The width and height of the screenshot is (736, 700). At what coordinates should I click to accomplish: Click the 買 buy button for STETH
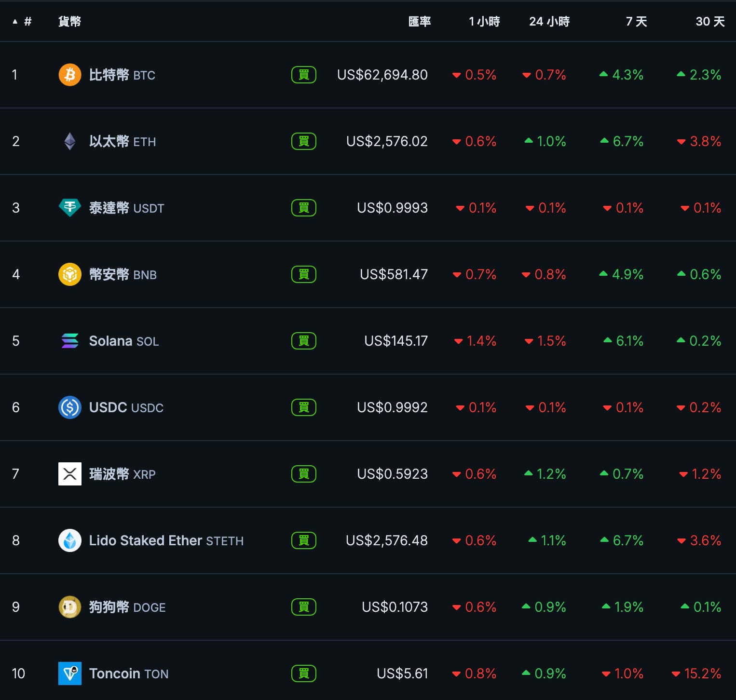click(x=304, y=540)
